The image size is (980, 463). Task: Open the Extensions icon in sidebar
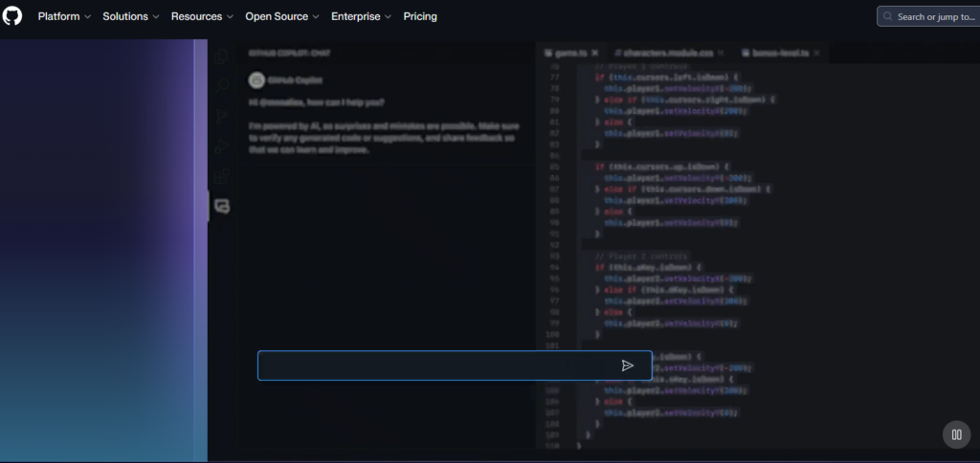point(222,176)
